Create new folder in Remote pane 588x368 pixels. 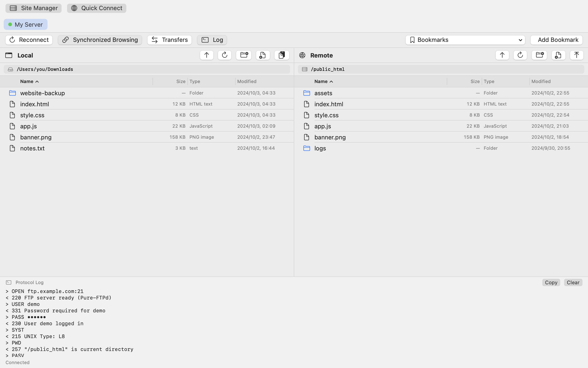[x=539, y=55]
